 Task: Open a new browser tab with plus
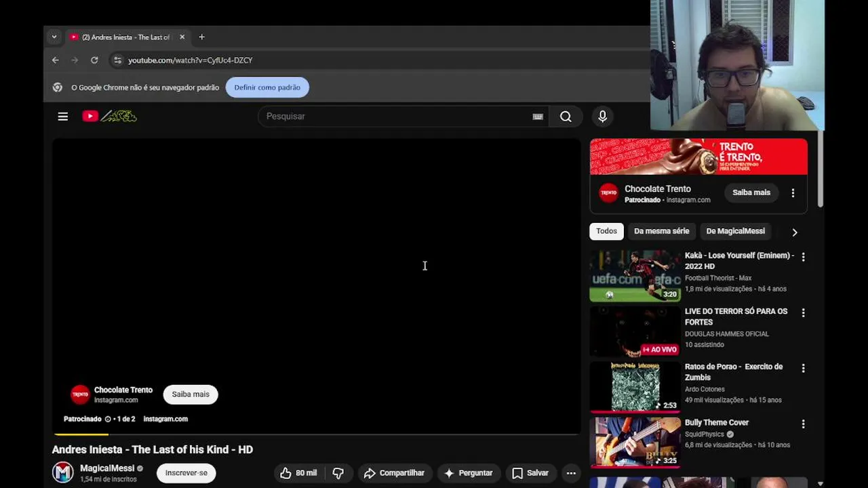click(x=201, y=37)
